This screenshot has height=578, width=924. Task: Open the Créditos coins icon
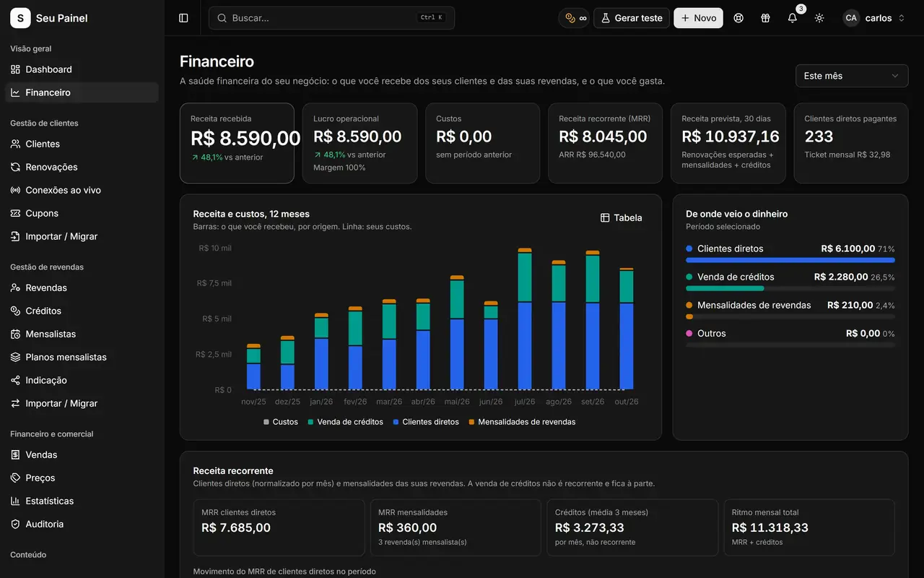[15, 311]
